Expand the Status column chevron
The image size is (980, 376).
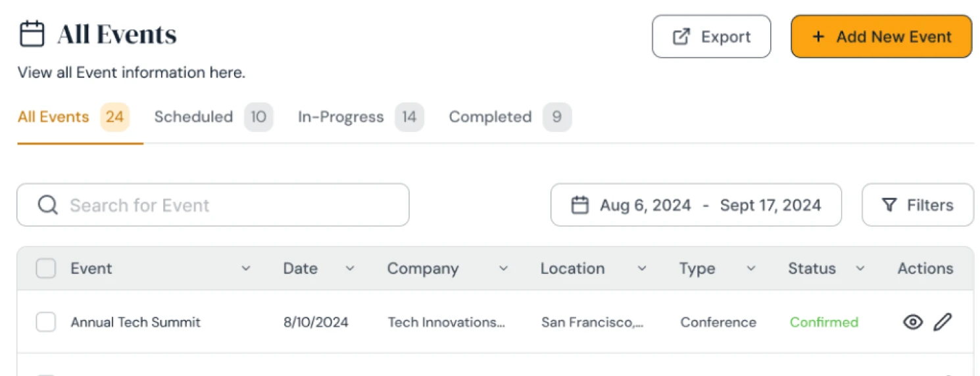point(860,268)
